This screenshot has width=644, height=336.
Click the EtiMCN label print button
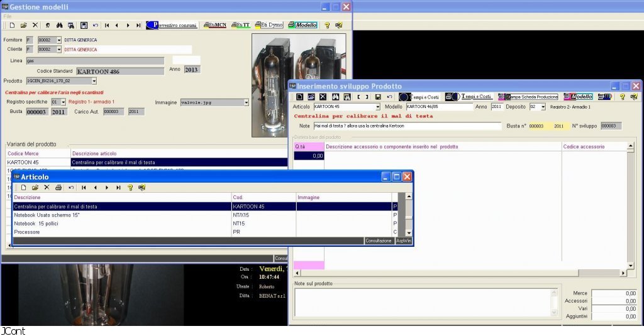(215, 25)
